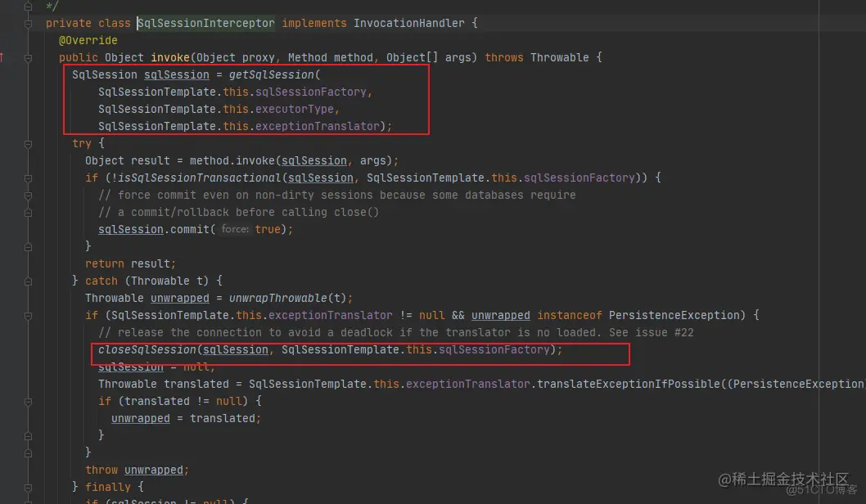Click the isSqlSessionTransactional method call
The image size is (866, 504).
tap(200, 178)
